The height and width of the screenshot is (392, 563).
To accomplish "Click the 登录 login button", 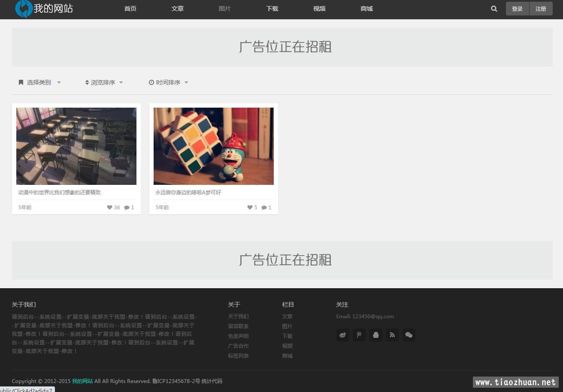I will click(x=517, y=9).
